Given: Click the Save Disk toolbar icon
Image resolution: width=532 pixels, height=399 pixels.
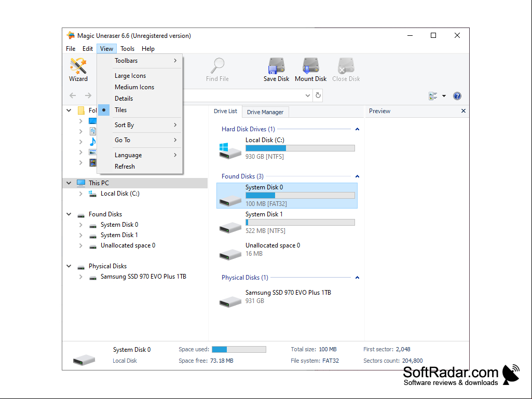Looking at the screenshot, I should click(276, 65).
